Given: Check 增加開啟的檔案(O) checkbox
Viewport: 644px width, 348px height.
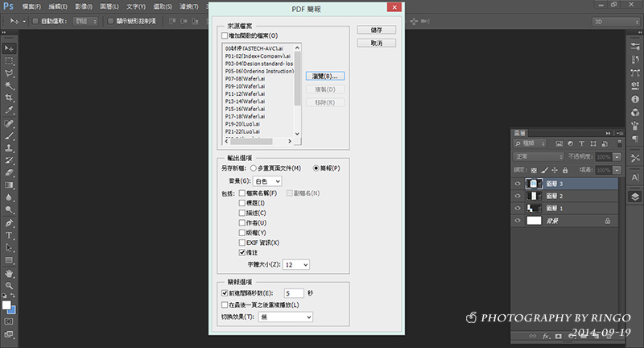Looking at the screenshot, I should pos(225,35).
